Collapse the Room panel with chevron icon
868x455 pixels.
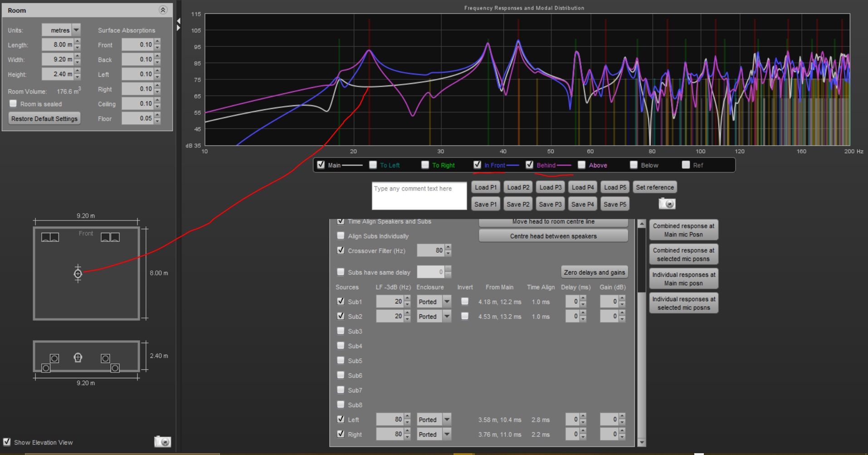pyautogui.click(x=163, y=10)
